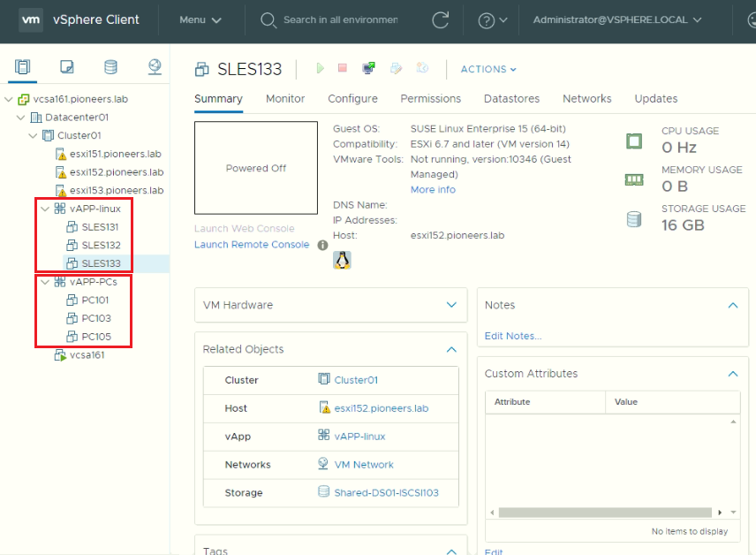The width and height of the screenshot is (756, 555).
Task: Collapse the vcsa161.pioneers.lab tree node
Action: (x=9, y=99)
